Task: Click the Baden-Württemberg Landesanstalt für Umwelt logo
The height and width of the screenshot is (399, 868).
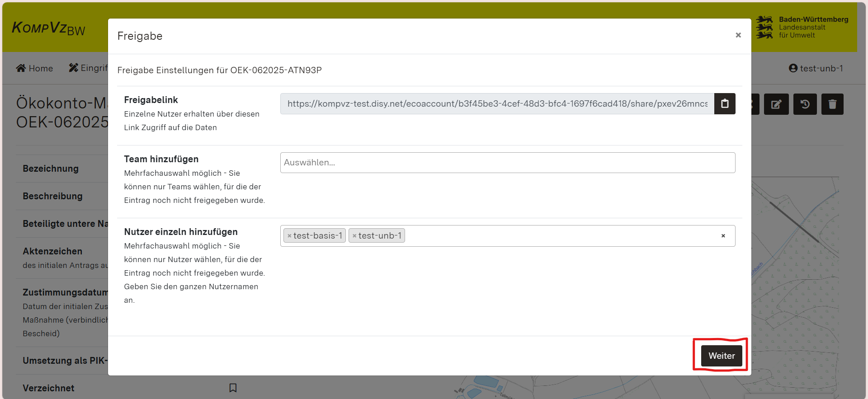Action: [802, 28]
